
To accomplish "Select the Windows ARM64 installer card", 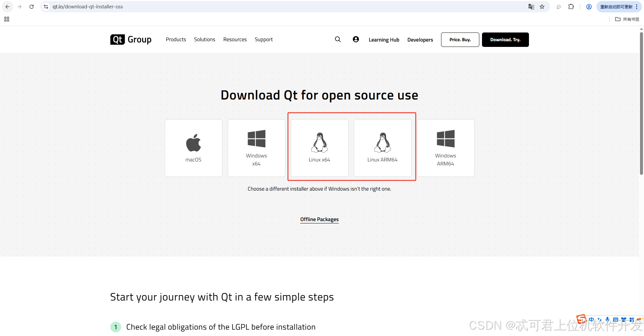I will tap(446, 148).
